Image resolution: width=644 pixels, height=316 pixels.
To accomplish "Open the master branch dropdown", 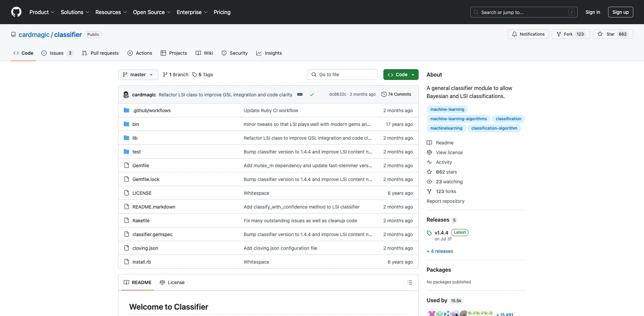I will (x=138, y=75).
